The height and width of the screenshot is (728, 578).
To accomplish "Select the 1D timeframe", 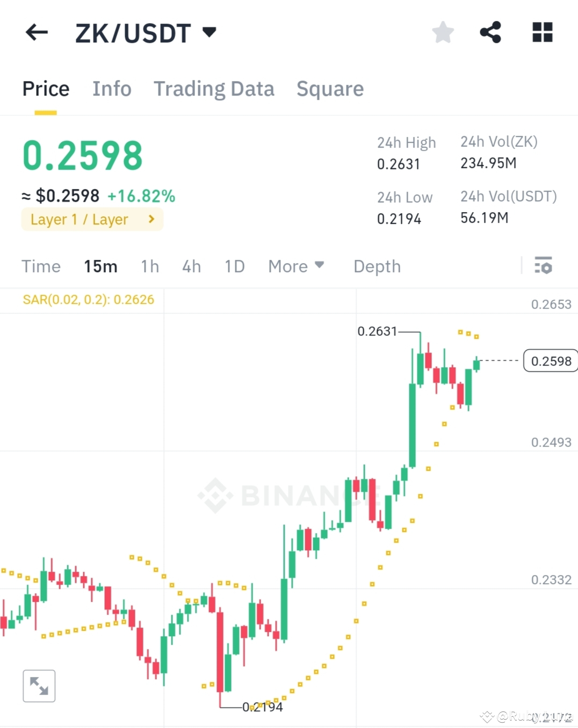I will click(234, 266).
